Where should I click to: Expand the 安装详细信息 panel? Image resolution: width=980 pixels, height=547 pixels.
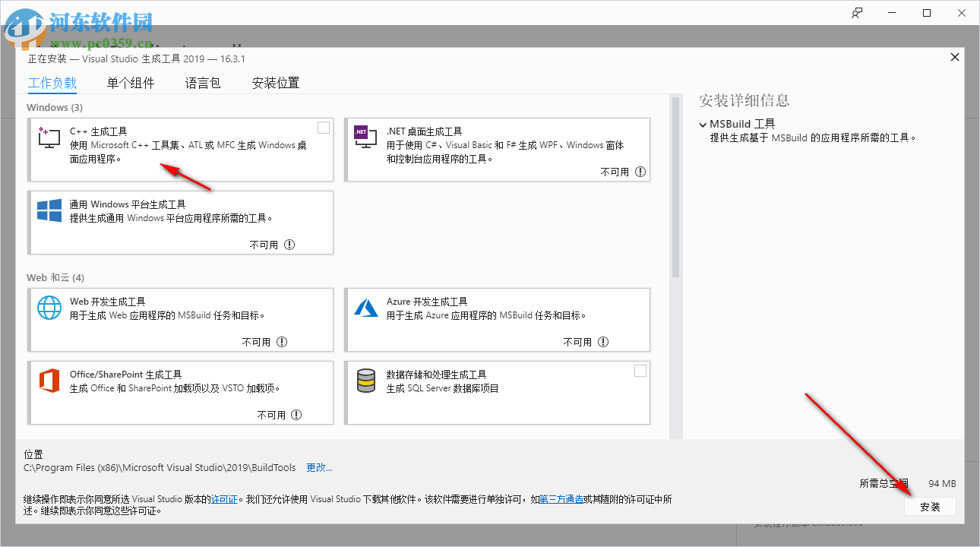742,100
